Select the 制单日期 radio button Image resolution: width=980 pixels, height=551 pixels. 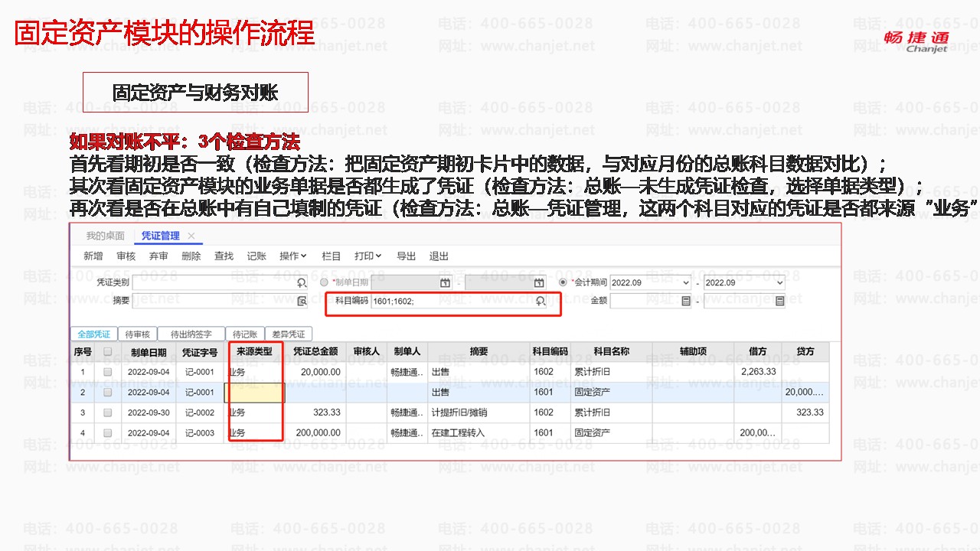(324, 282)
